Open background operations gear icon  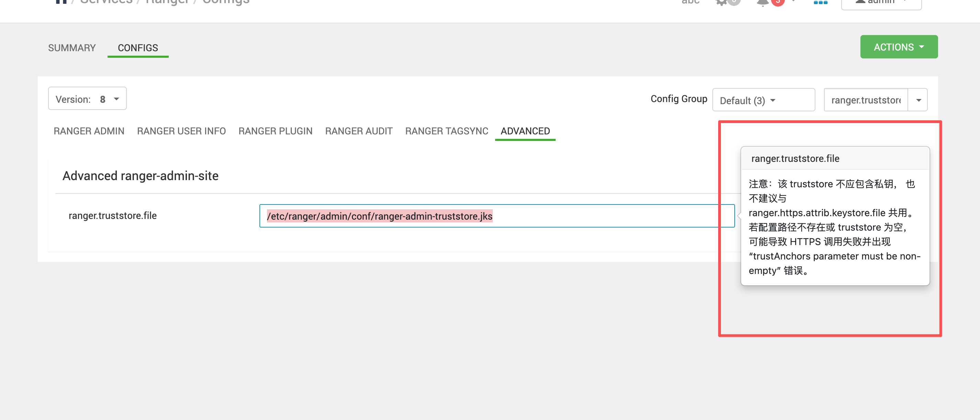(722, 2)
